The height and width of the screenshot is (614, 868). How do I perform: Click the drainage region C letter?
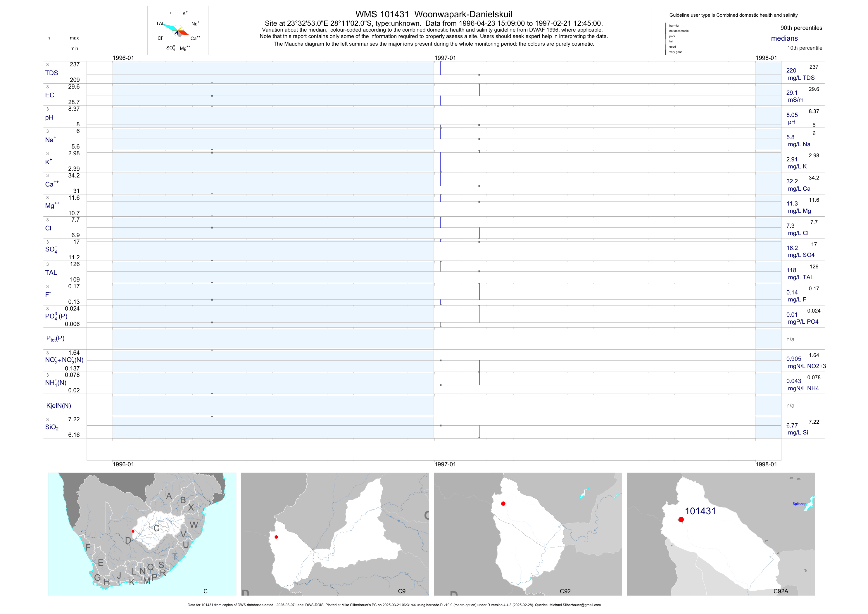(156, 528)
